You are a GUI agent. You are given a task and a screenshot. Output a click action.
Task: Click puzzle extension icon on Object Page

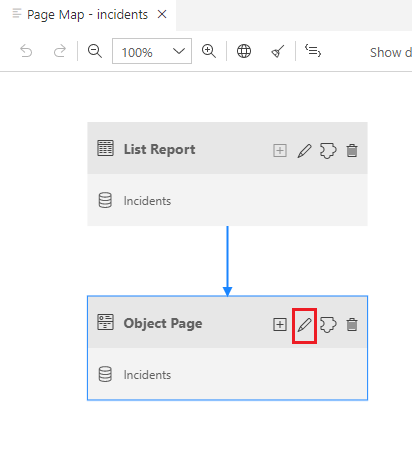328,325
